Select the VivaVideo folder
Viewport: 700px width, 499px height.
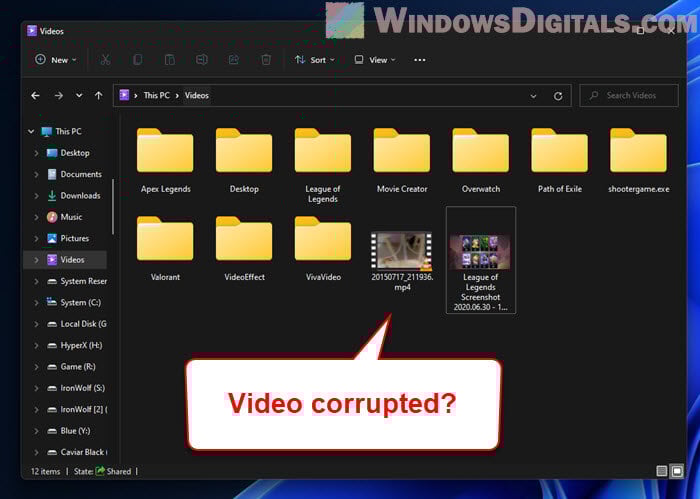(323, 249)
